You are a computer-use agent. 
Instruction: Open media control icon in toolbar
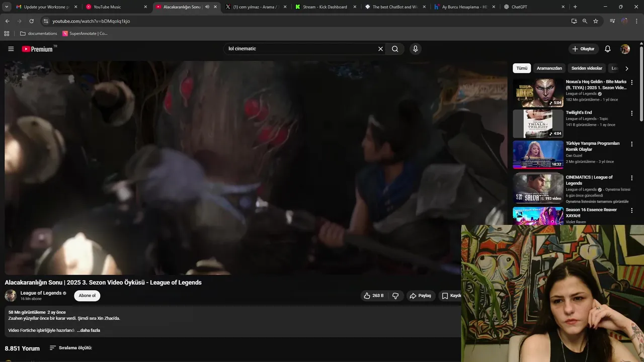click(612, 21)
